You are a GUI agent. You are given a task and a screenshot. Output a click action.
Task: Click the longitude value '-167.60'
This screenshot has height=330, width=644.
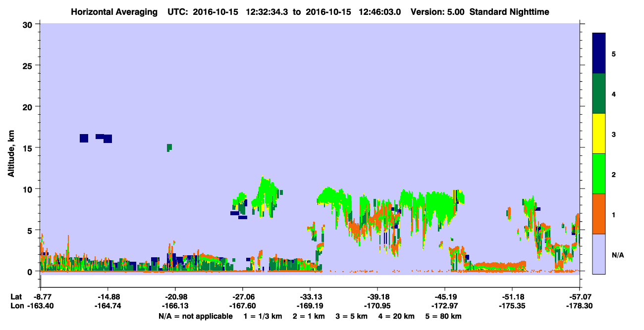point(242,306)
